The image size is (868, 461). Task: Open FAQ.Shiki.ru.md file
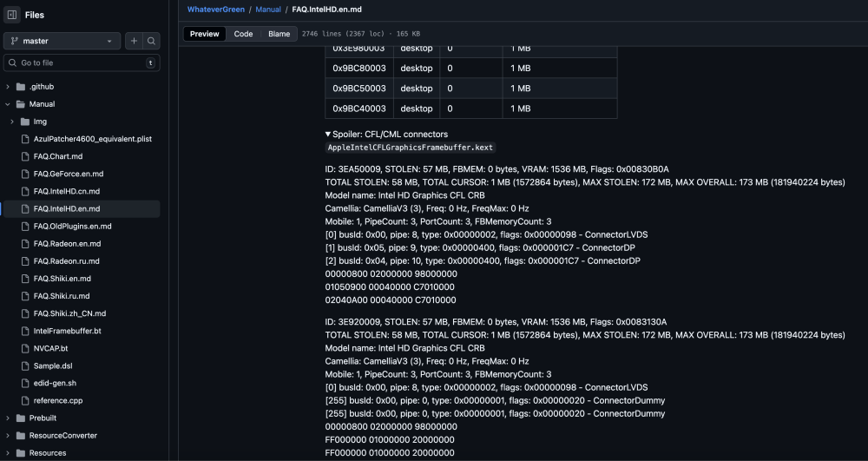point(62,296)
